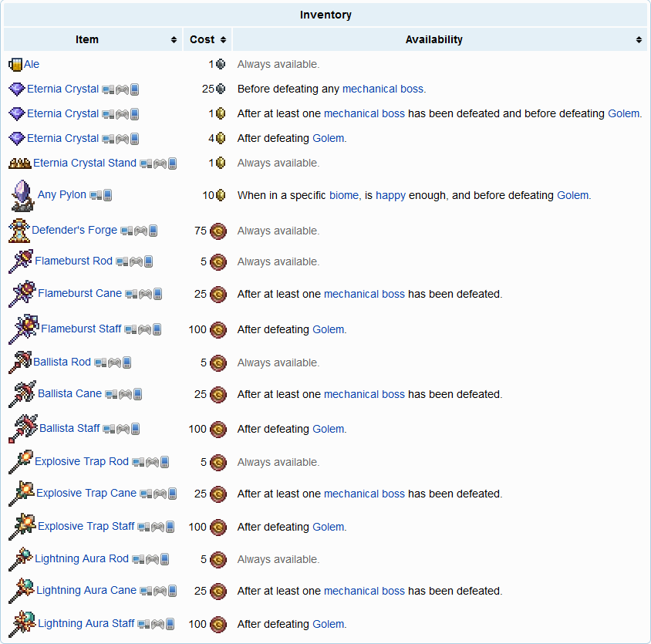The height and width of the screenshot is (644, 651).
Task: Follow the Golem link in Ballista Staff row
Action: pyautogui.click(x=328, y=429)
